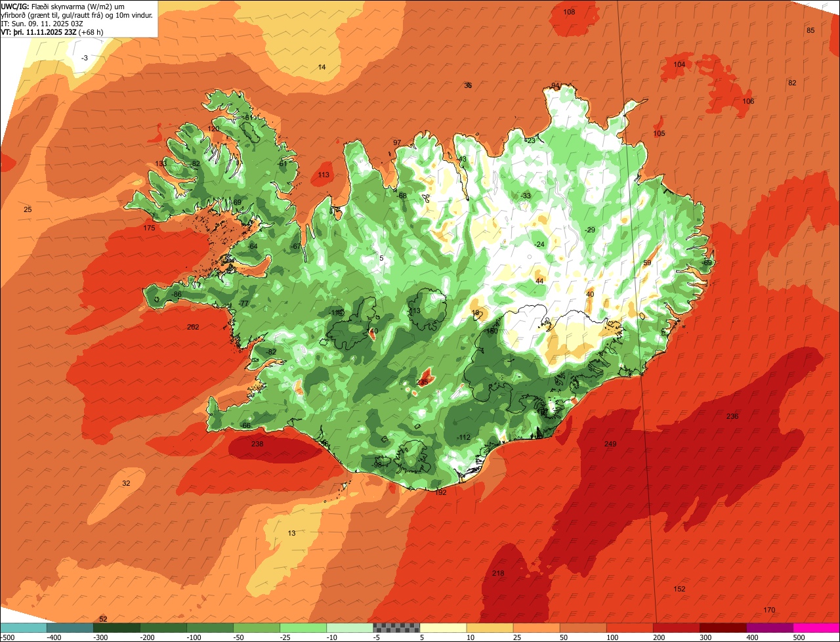Click the flux value 52 at the bottom left

point(103,619)
